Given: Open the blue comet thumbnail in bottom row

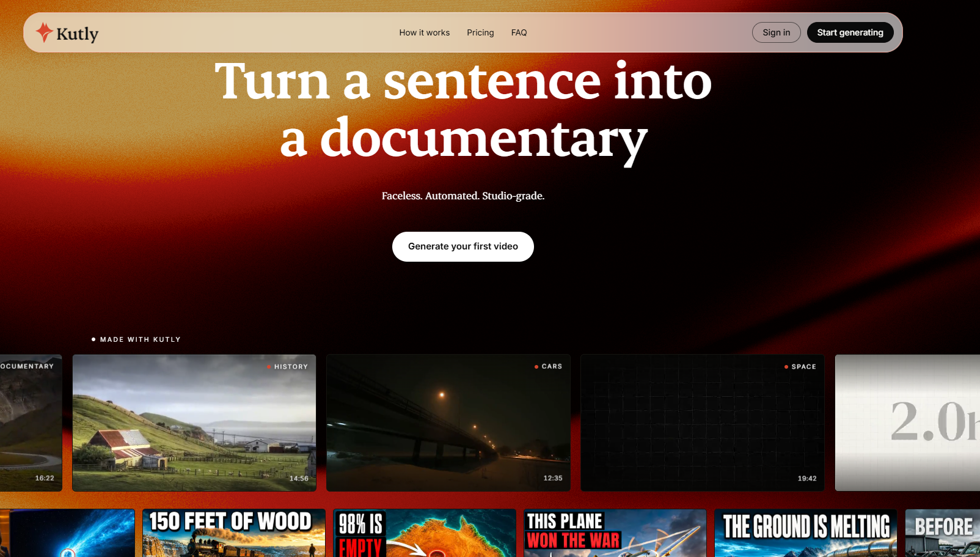Looking at the screenshot, I should (x=67, y=533).
